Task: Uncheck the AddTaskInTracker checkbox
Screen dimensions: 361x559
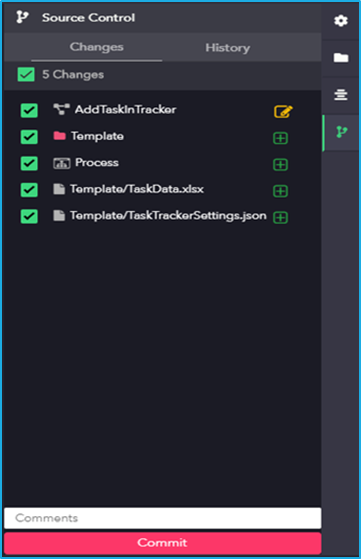Action: tap(29, 110)
